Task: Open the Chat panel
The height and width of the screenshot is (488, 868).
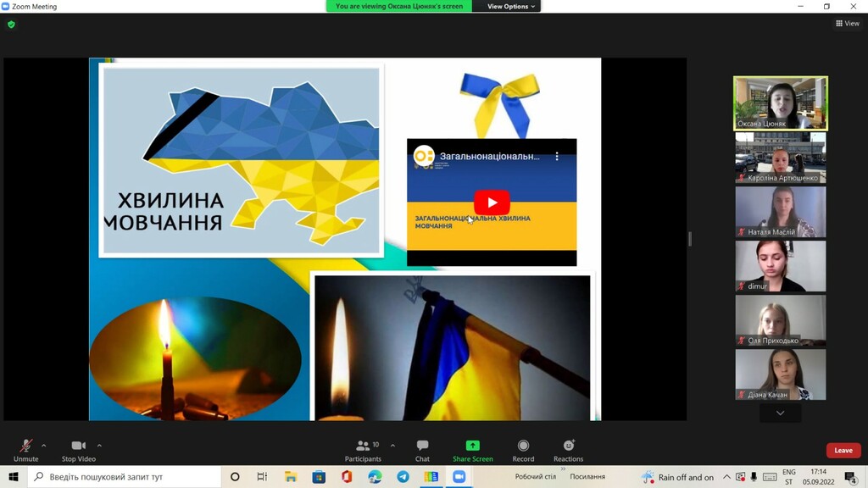Action: [x=422, y=447]
